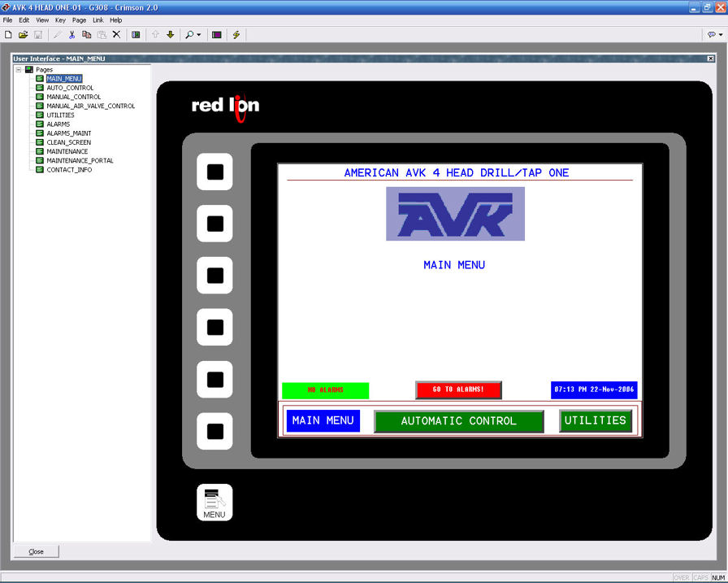Select the green UTILITIES button on display
This screenshot has width=728, height=583.
(x=596, y=421)
